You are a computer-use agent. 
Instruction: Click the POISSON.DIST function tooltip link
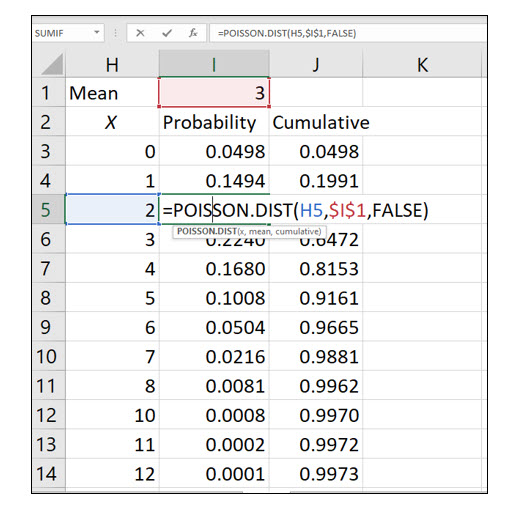(207, 231)
